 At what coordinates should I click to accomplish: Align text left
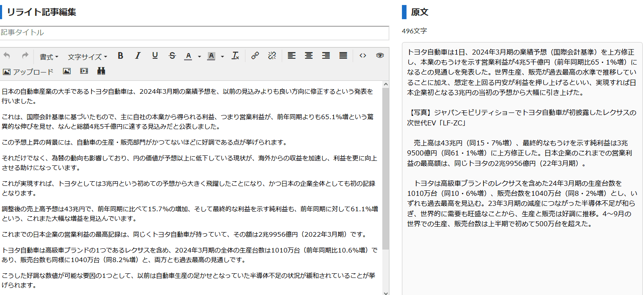click(291, 56)
